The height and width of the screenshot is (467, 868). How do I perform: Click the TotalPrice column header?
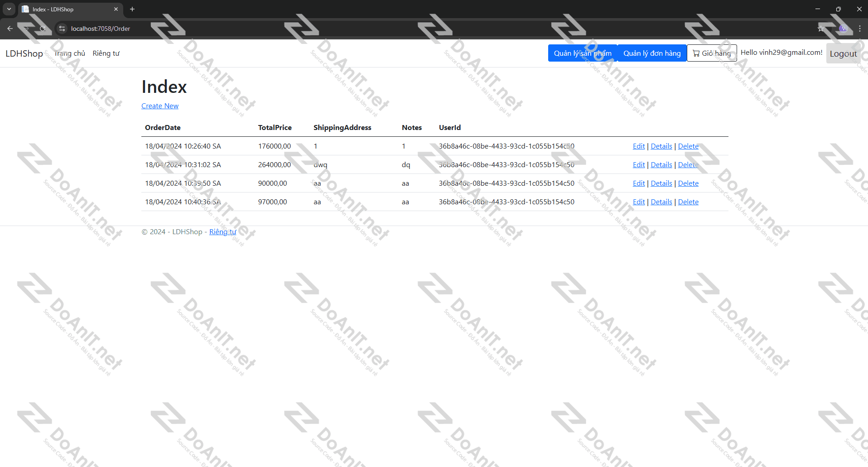(275, 128)
